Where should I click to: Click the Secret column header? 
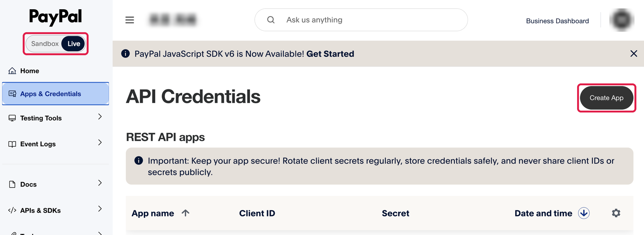395,213
